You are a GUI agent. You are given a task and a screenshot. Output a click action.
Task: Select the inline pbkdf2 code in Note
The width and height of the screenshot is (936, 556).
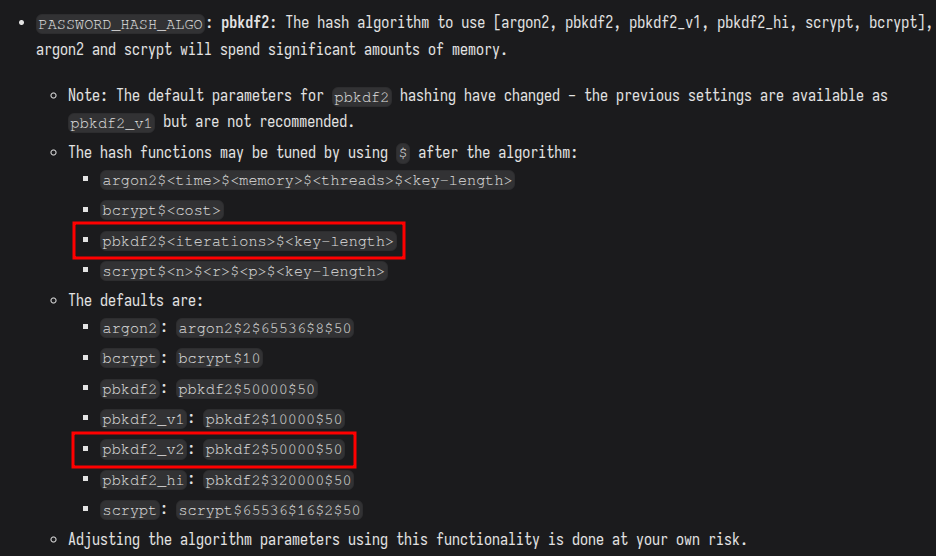361,97
